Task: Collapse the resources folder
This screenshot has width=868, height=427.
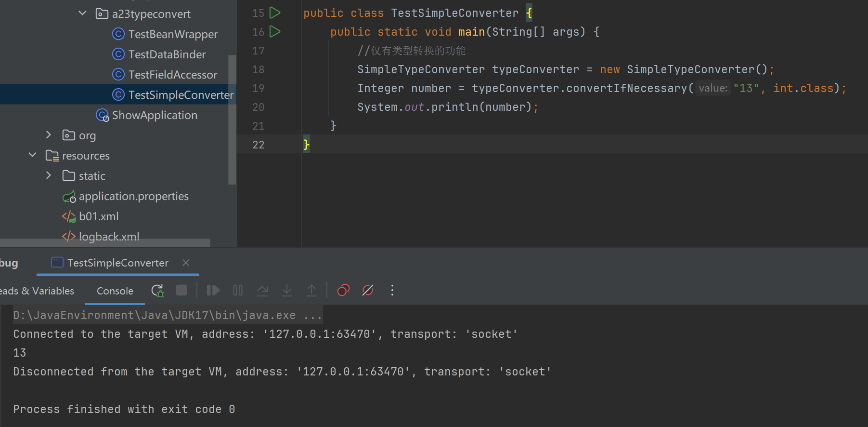Action: tap(32, 155)
